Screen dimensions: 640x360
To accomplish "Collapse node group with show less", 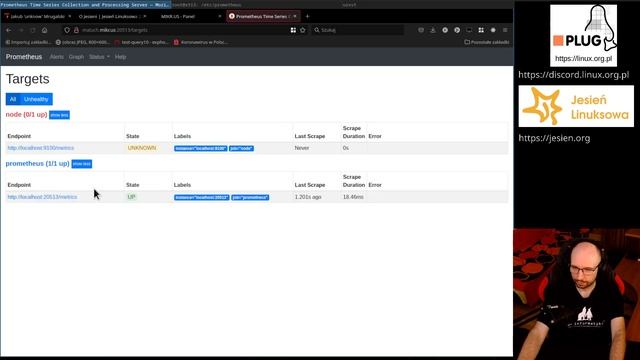I will tap(59, 115).
